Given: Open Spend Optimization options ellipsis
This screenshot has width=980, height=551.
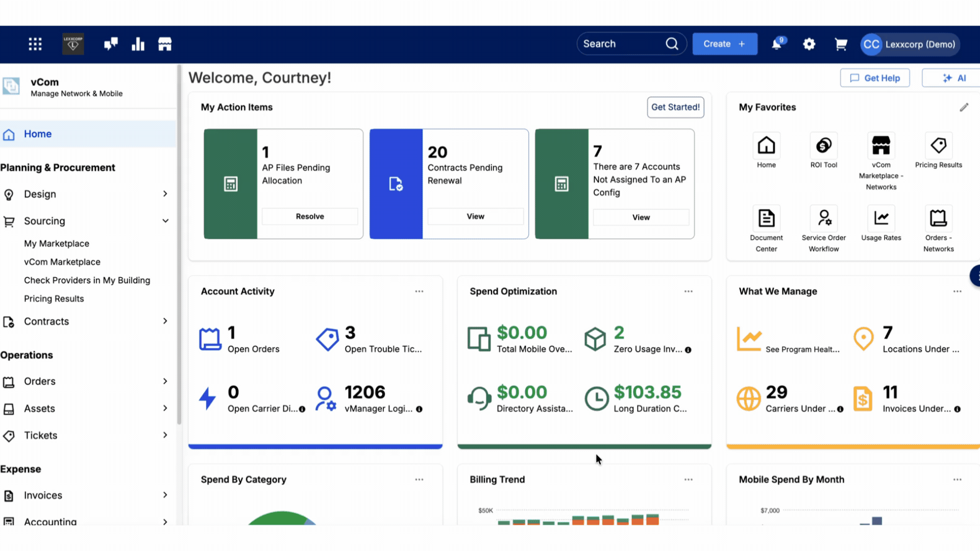Looking at the screenshot, I should pyautogui.click(x=689, y=291).
